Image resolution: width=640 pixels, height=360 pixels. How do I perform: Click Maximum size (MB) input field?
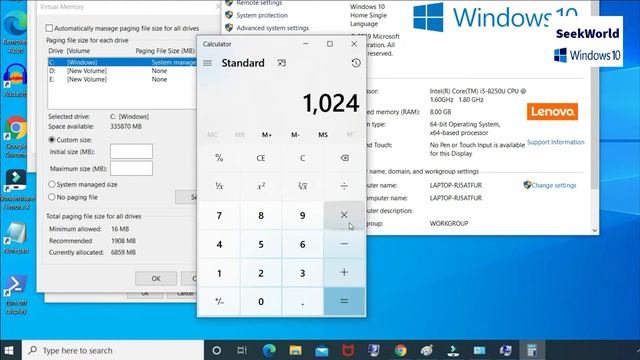[131, 168]
